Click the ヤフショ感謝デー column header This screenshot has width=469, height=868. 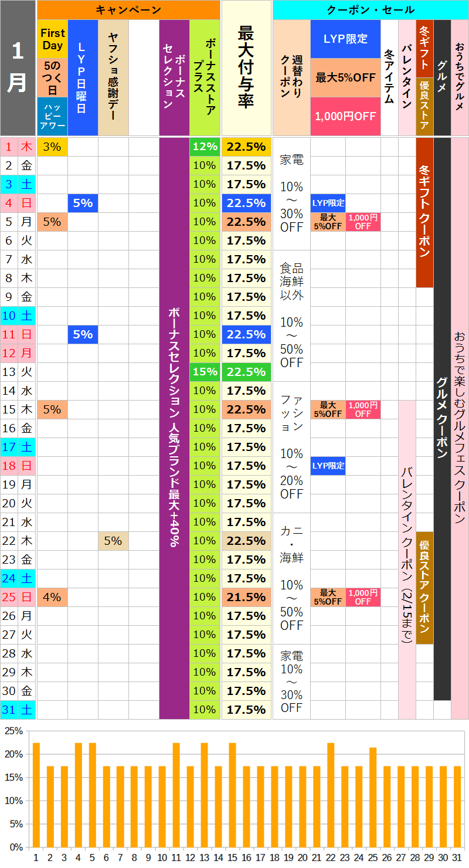[113, 78]
